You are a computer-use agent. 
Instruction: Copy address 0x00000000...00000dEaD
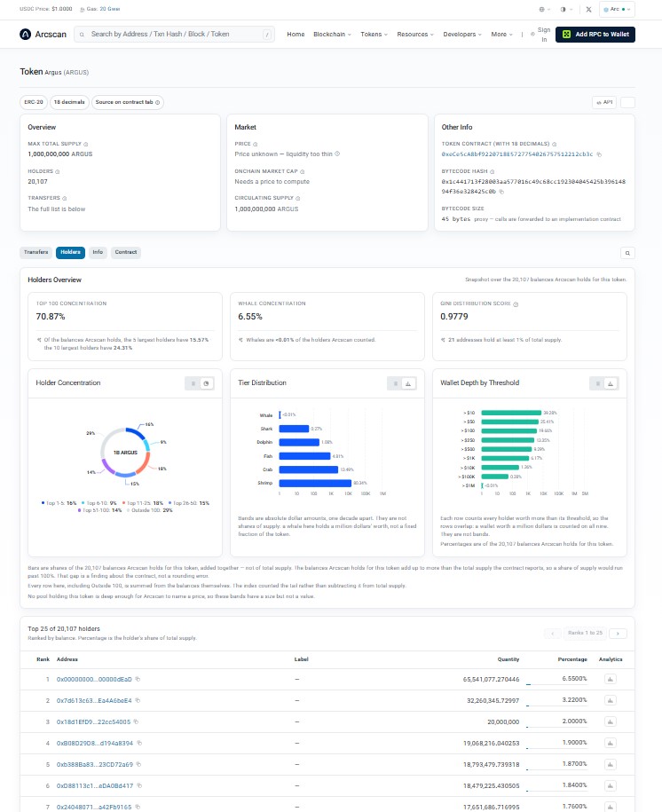pos(138,679)
